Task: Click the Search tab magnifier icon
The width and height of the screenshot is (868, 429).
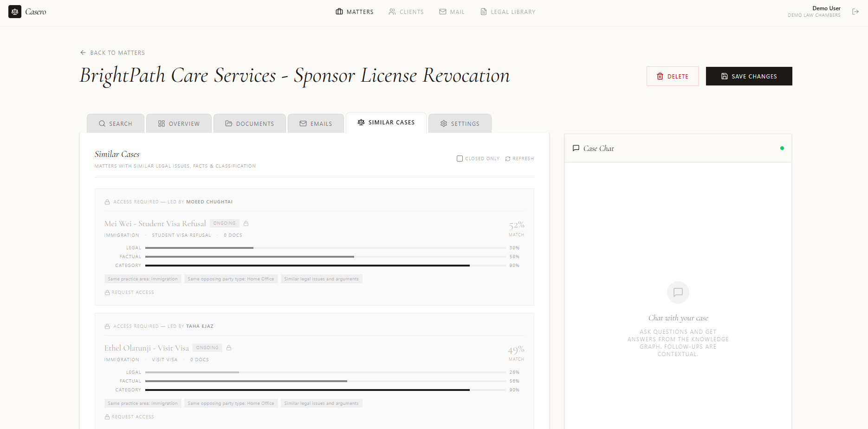Action: coord(102,123)
